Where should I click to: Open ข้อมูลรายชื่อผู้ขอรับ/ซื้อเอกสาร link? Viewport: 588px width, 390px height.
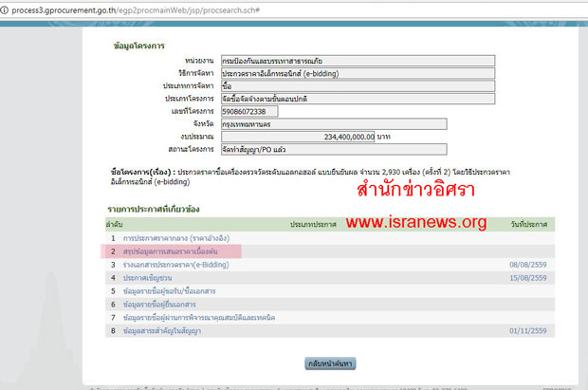pyautogui.click(x=175, y=292)
